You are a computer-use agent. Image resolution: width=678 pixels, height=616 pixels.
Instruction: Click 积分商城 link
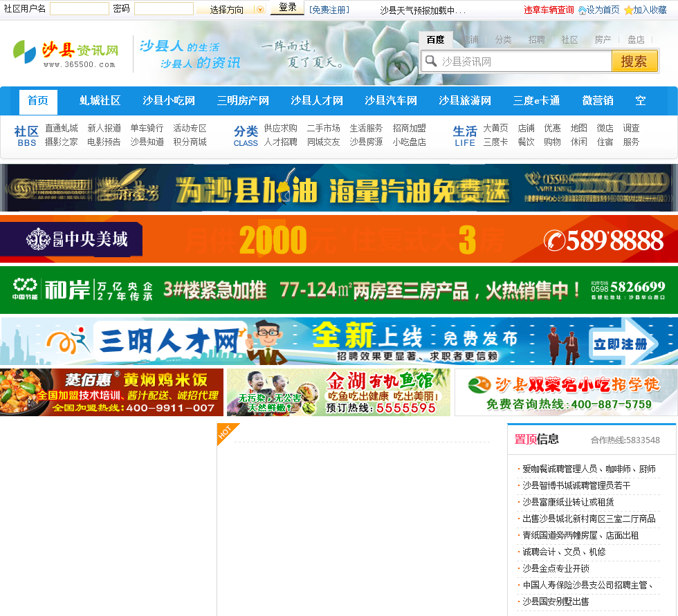[x=190, y=142]
